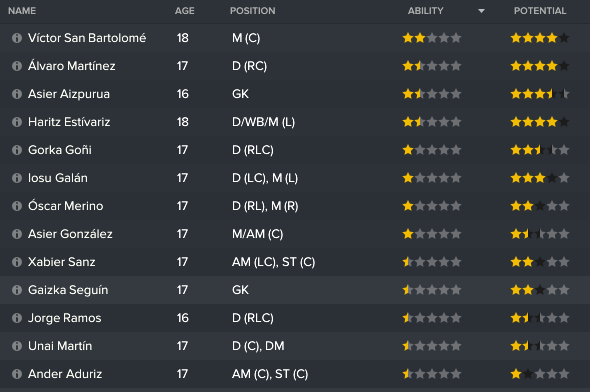
Task: Open Asier González player profile
Action: click(x=70, y=234)
